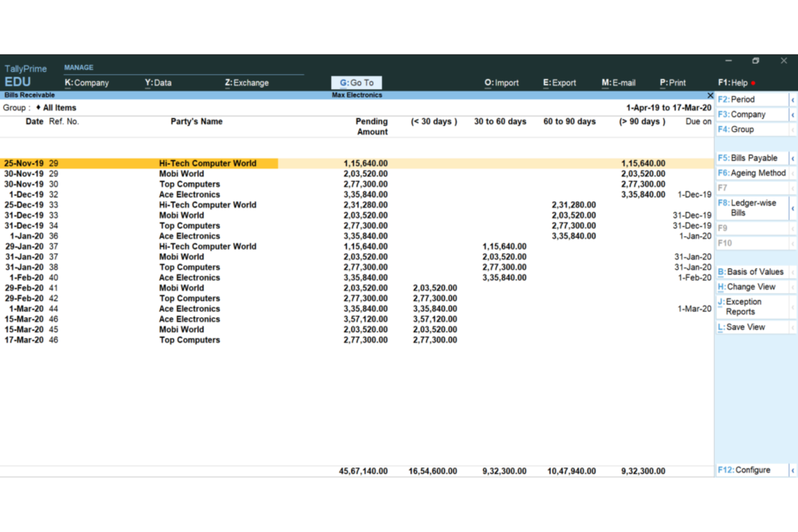The width and height of the screenshot is (798, 532).
Task: Click the All Items group label
Action: [59, 108]
